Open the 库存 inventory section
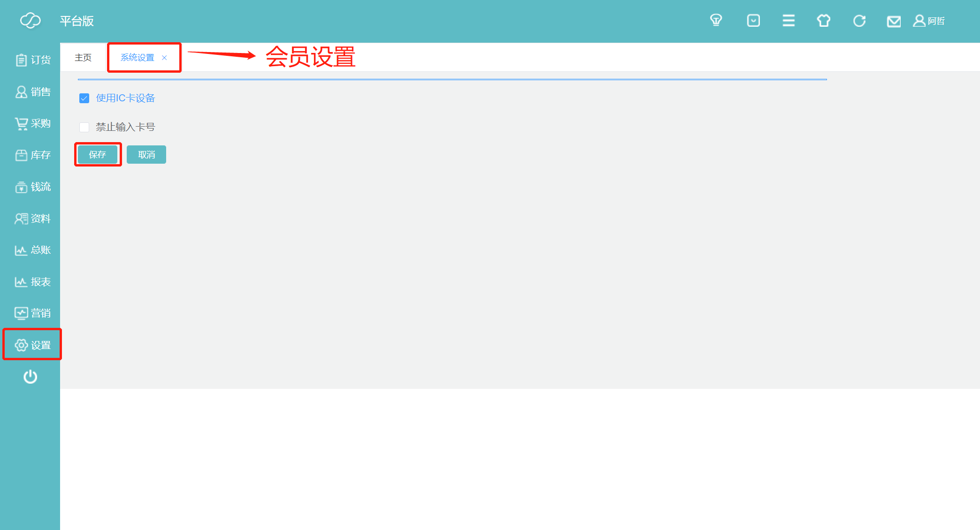Image resolution: width=980 pixels, height=530 pixels. (33, 155)
